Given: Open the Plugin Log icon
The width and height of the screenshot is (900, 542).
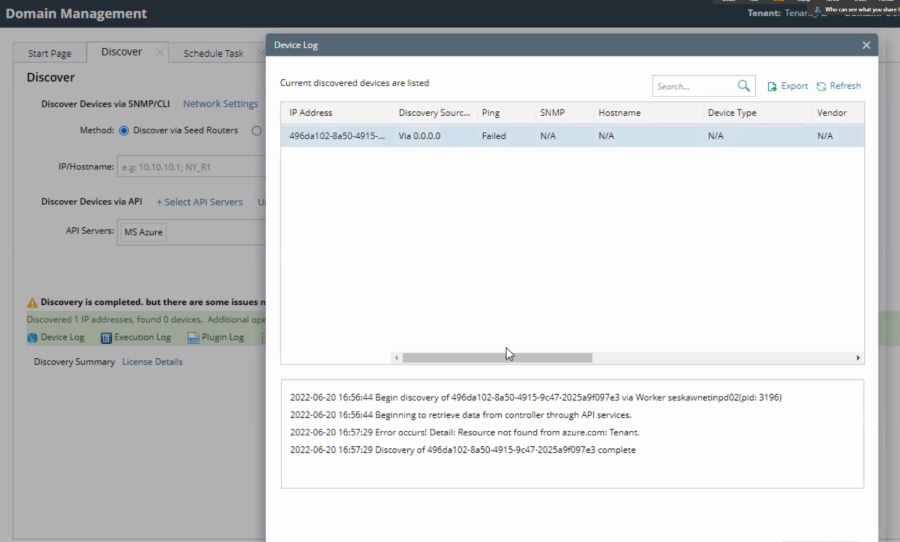Looking at the screenshot, I should coord(193,338).
